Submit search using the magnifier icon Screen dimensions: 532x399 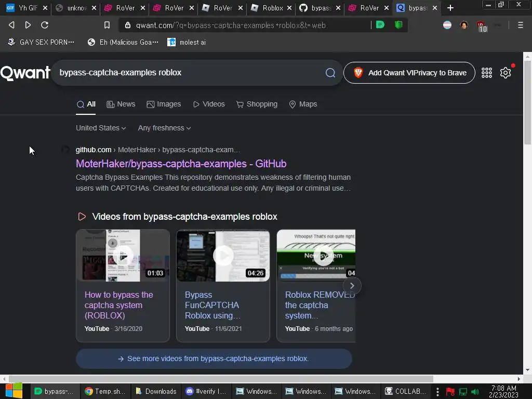[x=330, y=73]
